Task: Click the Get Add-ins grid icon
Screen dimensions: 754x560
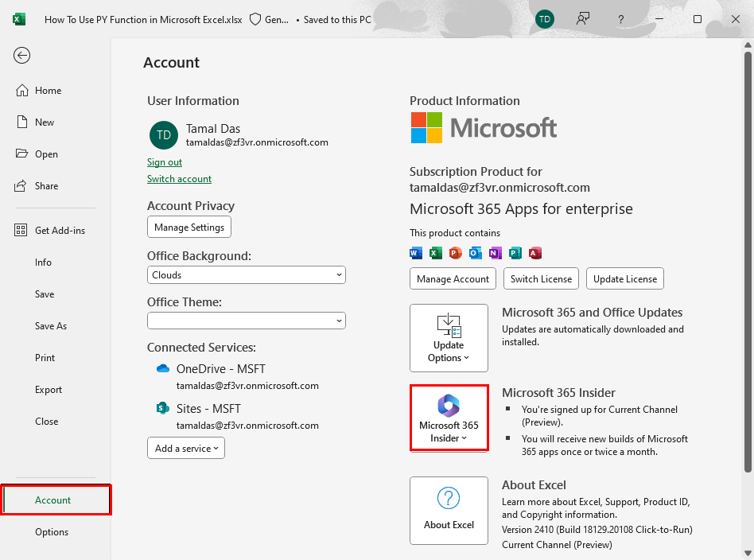Action: [x=21, y=231]
